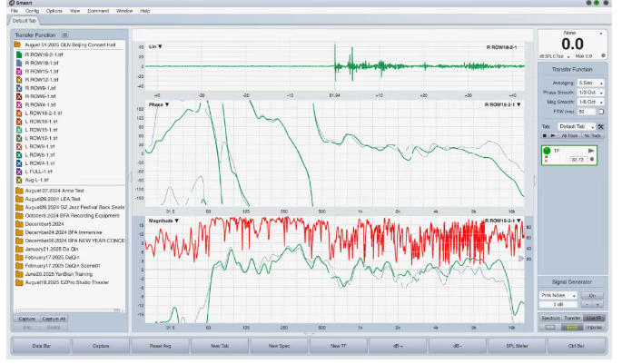The height and width of the screenshot is (364, 622).
Task: Open the tab settings wrench icon
Action: coord(600,126)
